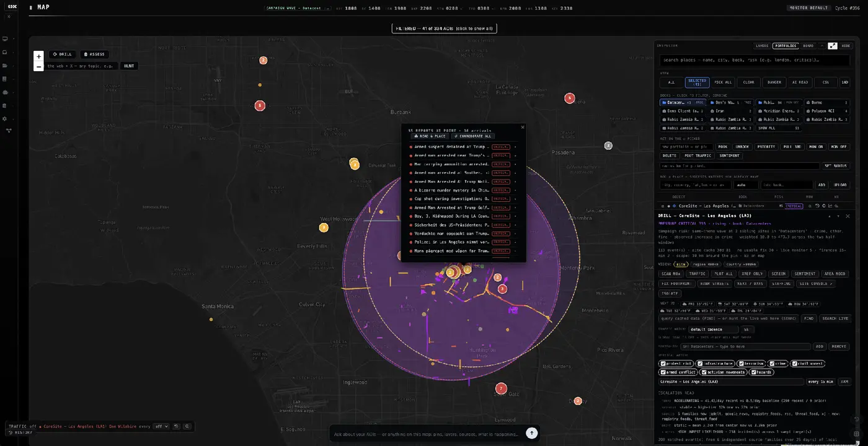The height and width of the screenshot is (446, 868).
Task: Click the node-graph icon in the left sidebar
Action: (x=9, y=131)
